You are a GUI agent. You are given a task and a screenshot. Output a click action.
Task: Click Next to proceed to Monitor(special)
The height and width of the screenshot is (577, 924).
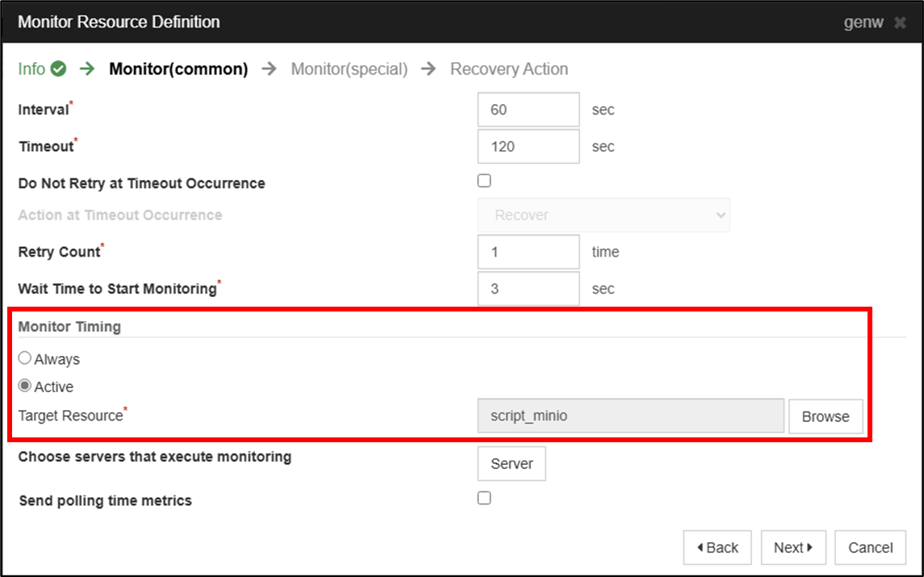click(x=792, y=547)
